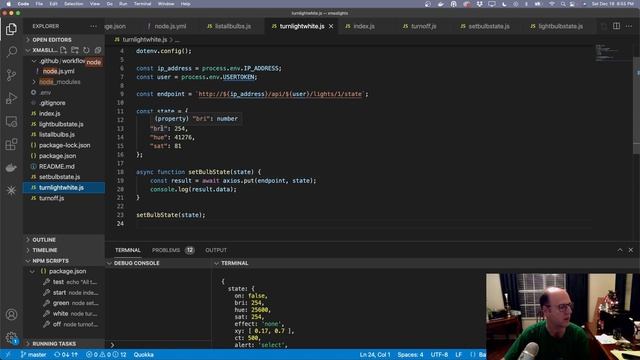Screen dimensions: 640x360
Task: Open the .env file in the explorer
Action: [45, 92]
